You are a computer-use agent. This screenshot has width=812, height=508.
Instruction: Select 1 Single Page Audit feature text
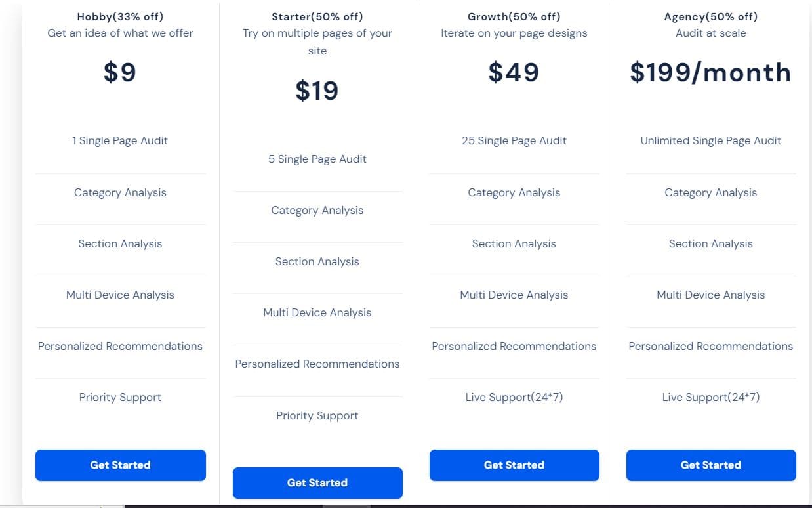click(x=120, y=140)
